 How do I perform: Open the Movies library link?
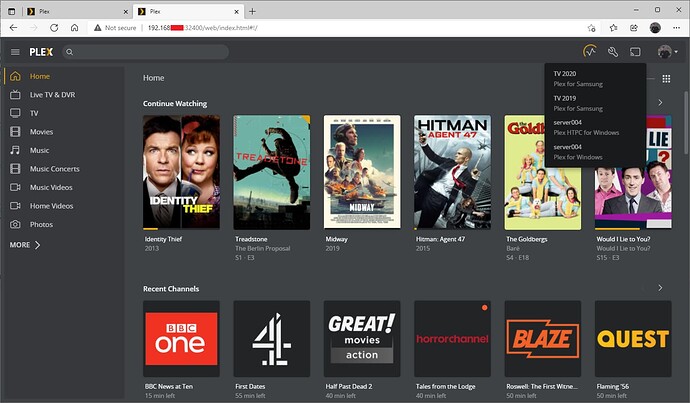[41, 132]
